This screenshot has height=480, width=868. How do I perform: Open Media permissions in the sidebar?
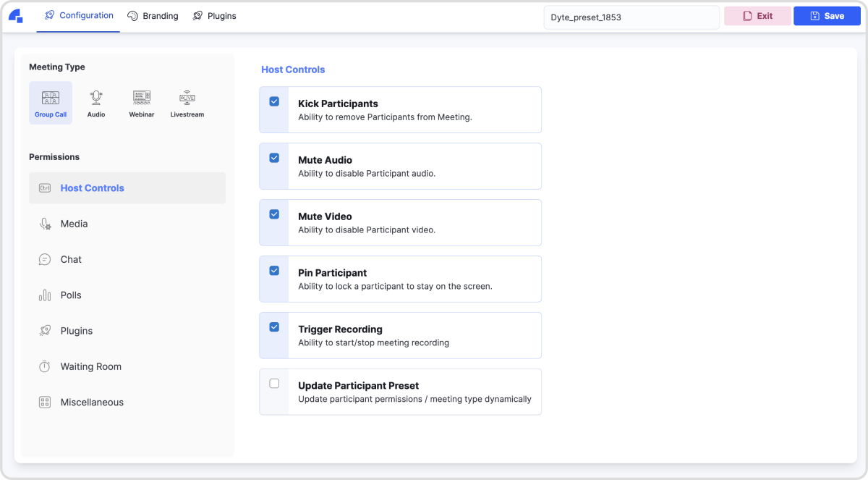click(x=74, y=224)
